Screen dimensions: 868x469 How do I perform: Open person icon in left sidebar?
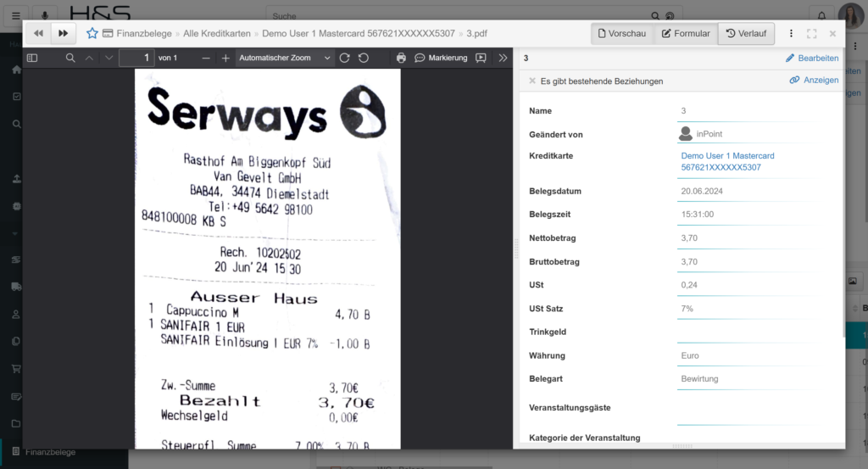tap(16, 314)
